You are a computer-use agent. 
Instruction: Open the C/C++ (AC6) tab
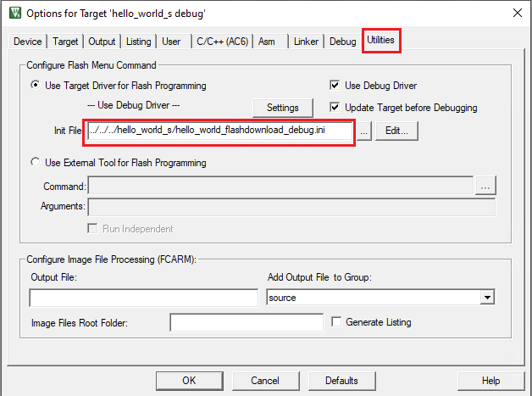click(222, 42)
